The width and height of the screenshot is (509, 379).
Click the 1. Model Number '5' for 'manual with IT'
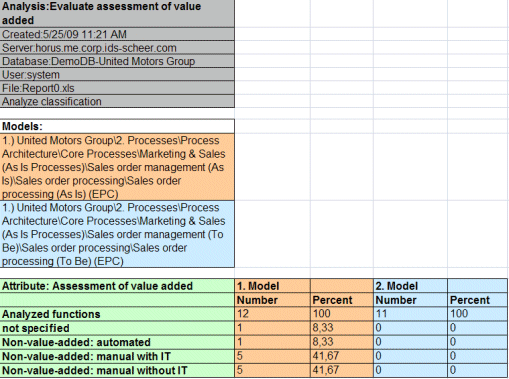272,356
